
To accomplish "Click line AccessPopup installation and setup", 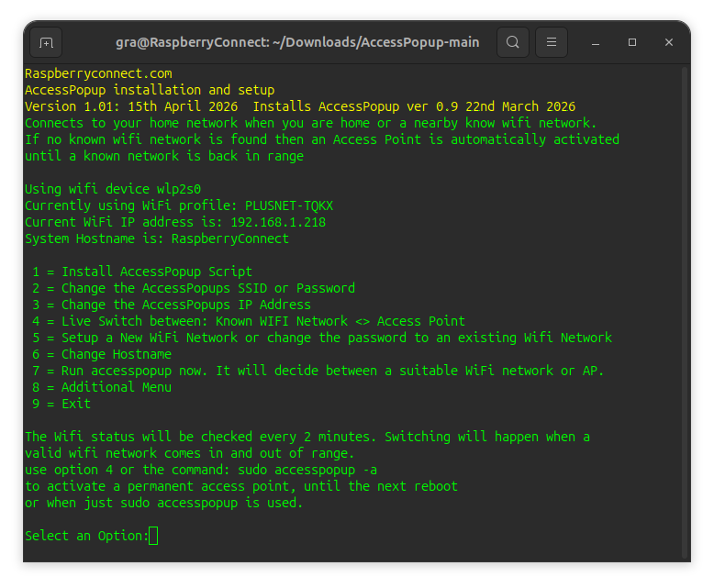I will (x=150, y=90).
